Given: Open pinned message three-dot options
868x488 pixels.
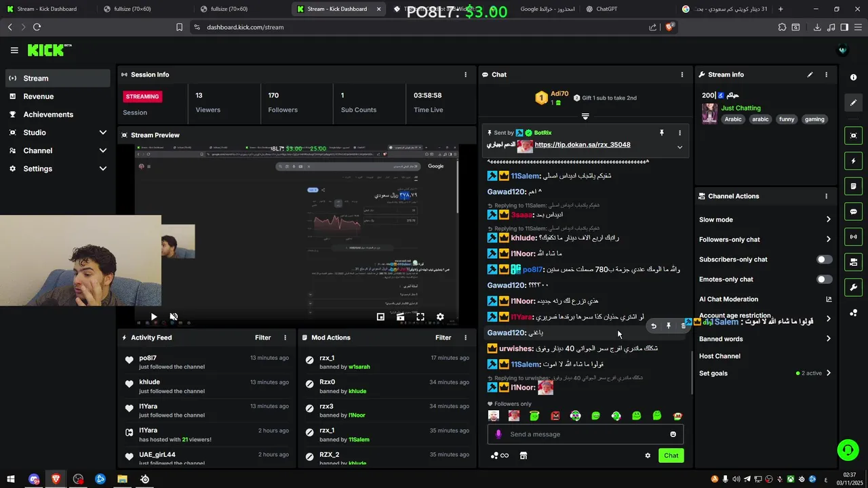Looking at the screenshot, I should coord(679,133).
